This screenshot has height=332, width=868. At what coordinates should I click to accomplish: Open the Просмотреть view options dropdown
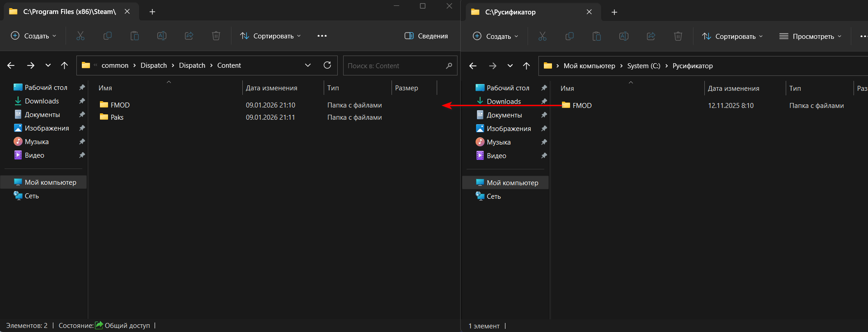click(811, 36)
